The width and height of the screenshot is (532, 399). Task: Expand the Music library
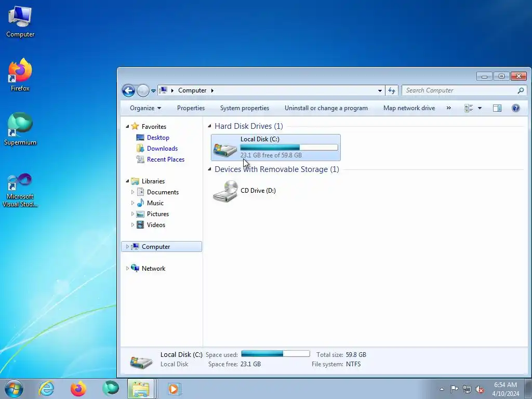132,203
